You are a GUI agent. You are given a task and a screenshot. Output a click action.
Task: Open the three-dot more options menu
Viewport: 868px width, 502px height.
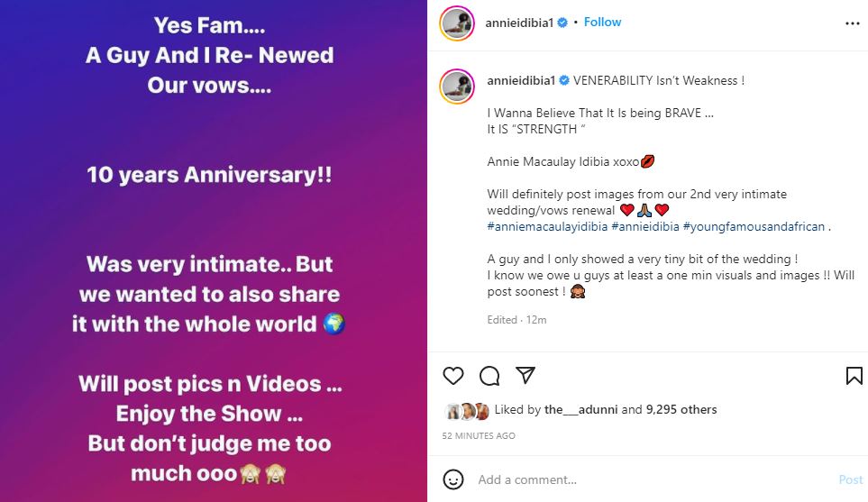[x=852, y=23]
